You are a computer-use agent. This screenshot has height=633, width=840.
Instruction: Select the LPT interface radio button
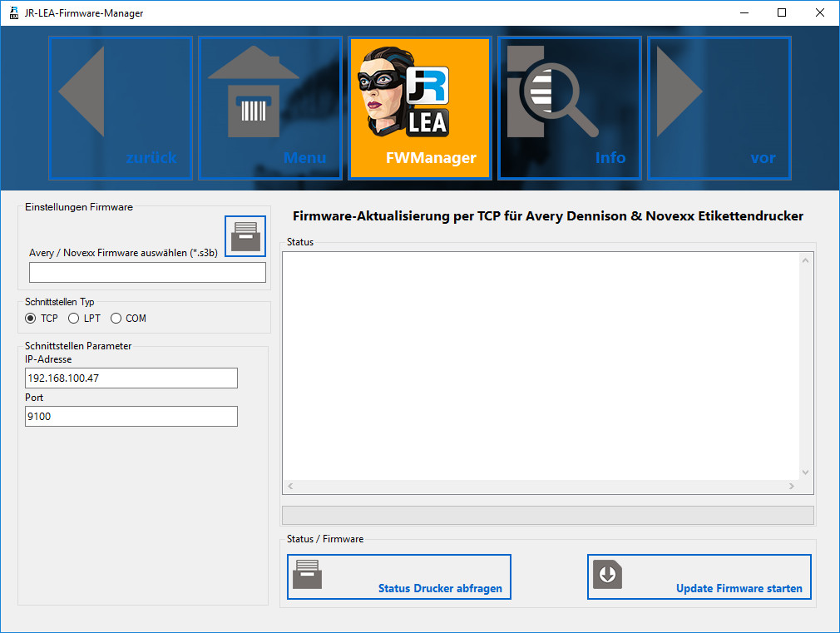[x=74, y=319]
